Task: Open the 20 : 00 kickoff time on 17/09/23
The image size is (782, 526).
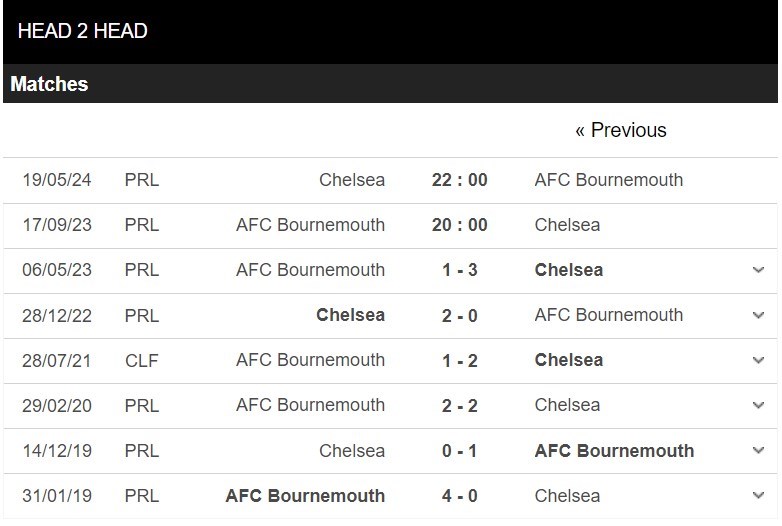Action: 459,225
